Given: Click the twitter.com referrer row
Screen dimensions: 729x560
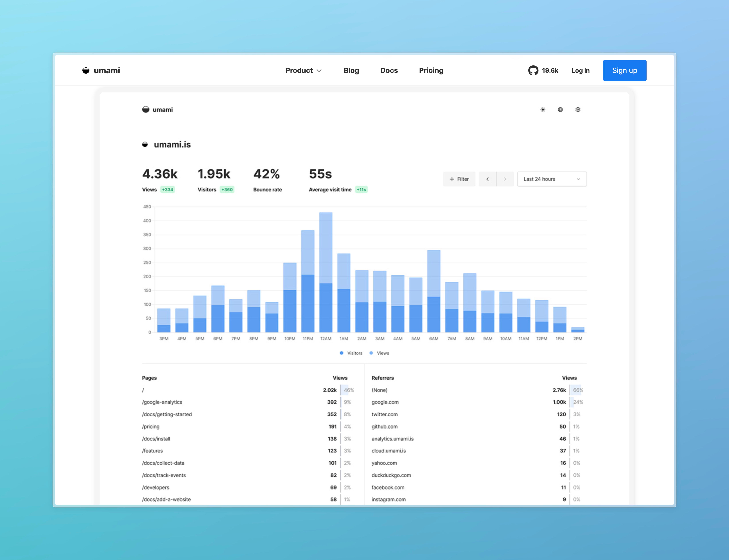Looking at the screenshot, I should point(478,414).
